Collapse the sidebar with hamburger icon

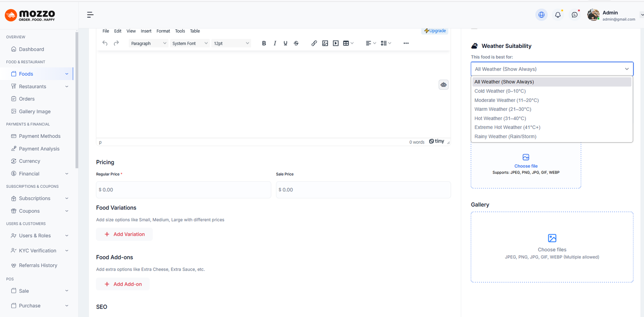90,15
